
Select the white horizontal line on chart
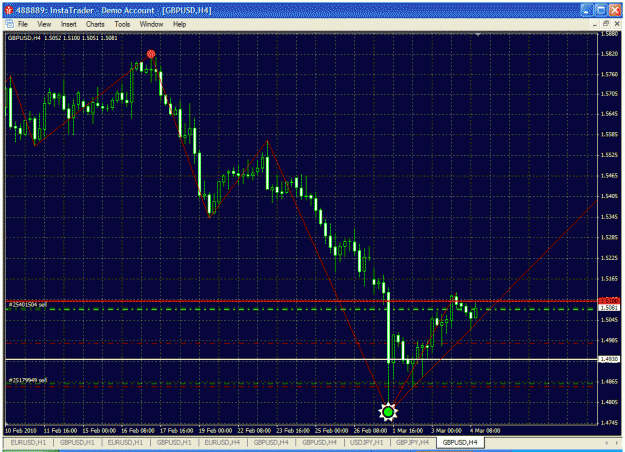point(302,360)
